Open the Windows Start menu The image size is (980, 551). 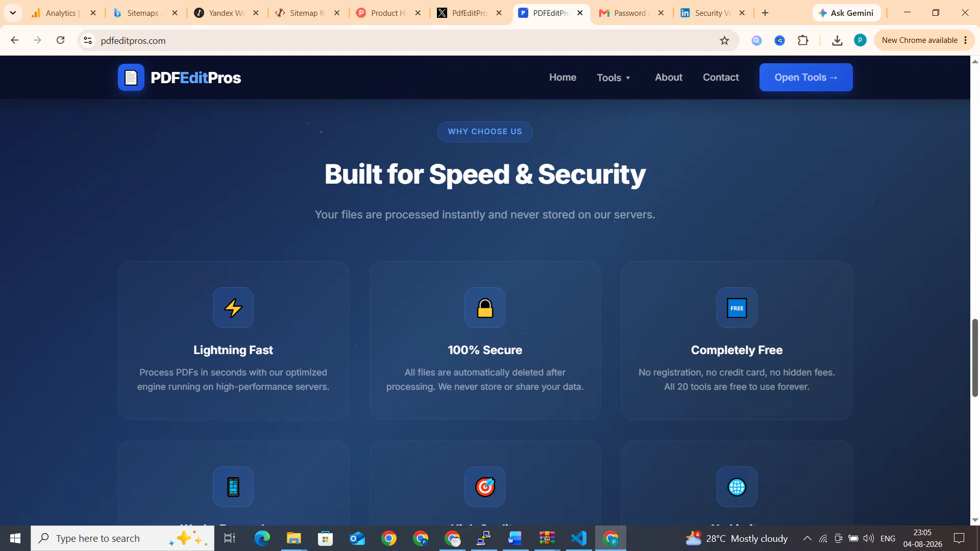coord(15,538)
